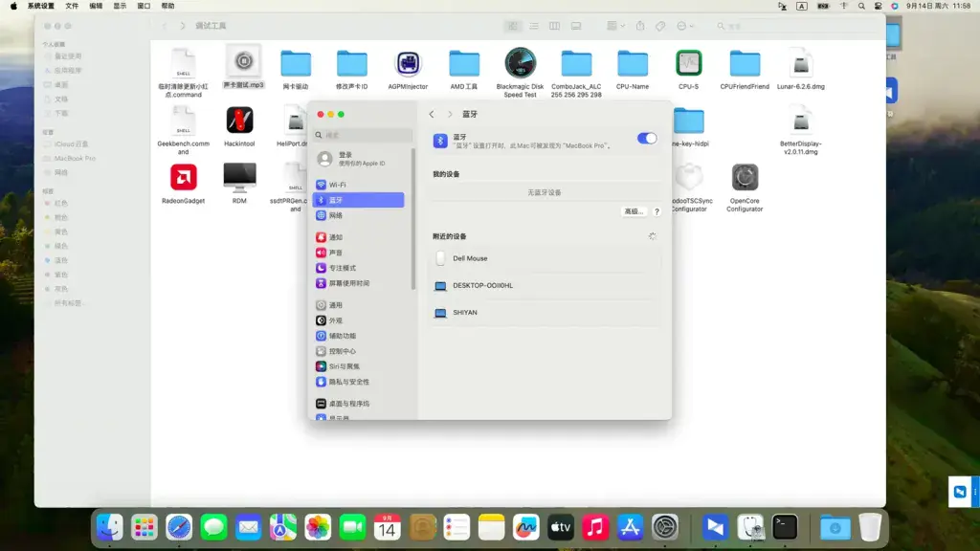The width and height of the screenshot is (980, 551).
Task: Open 控制中心 control center settings
Action: [x=360, y=351]
